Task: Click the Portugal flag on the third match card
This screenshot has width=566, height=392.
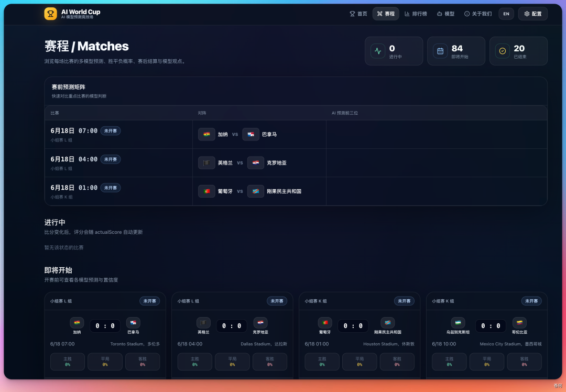Action: coord(325,323)
